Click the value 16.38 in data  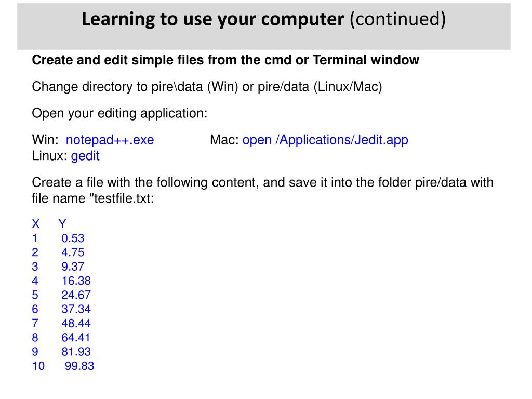coord(76,281)
